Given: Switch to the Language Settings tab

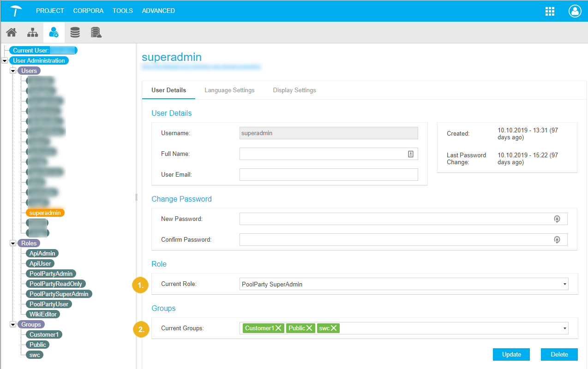Looking at the screenshot, I should tap(229, 90).
